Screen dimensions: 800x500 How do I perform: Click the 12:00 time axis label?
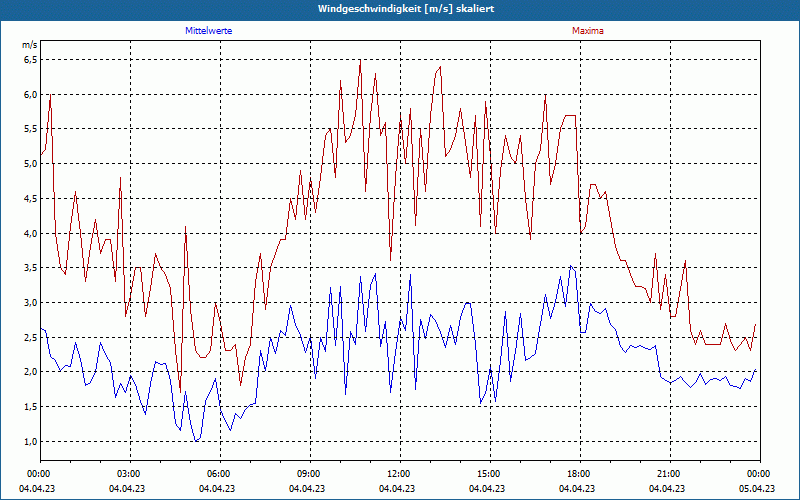[399, 474]
